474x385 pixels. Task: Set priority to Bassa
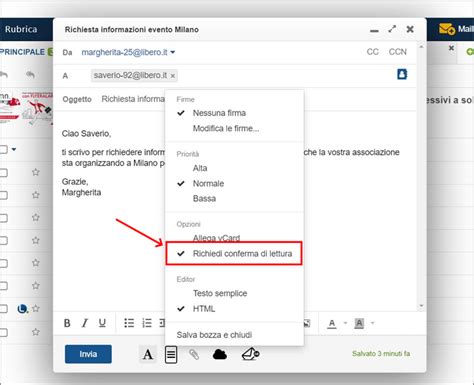point(204,199)
